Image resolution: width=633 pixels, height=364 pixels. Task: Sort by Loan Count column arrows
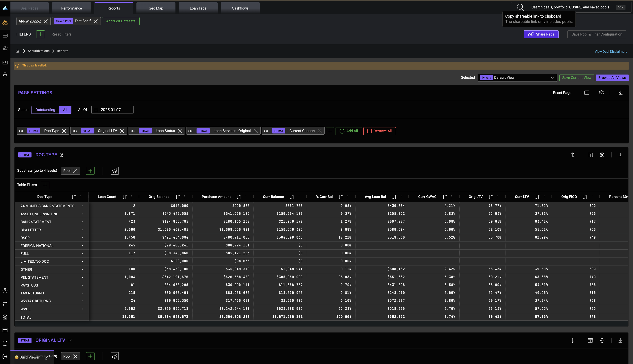pyautogui.click(x=124, y=197)
